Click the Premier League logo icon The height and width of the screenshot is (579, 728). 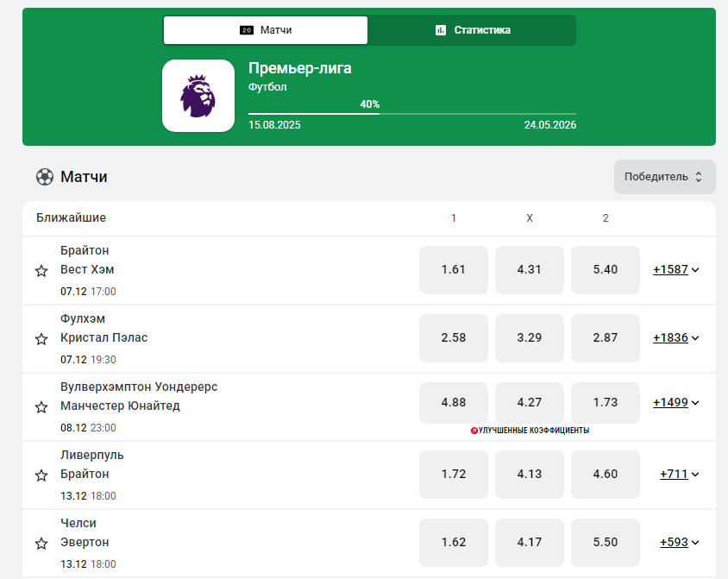point(198,96)
